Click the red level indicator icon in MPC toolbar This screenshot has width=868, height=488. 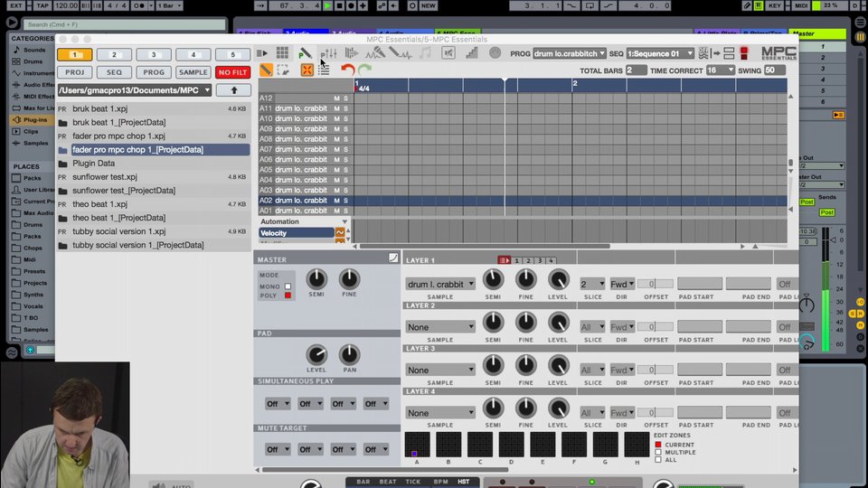tap(744, 53)
